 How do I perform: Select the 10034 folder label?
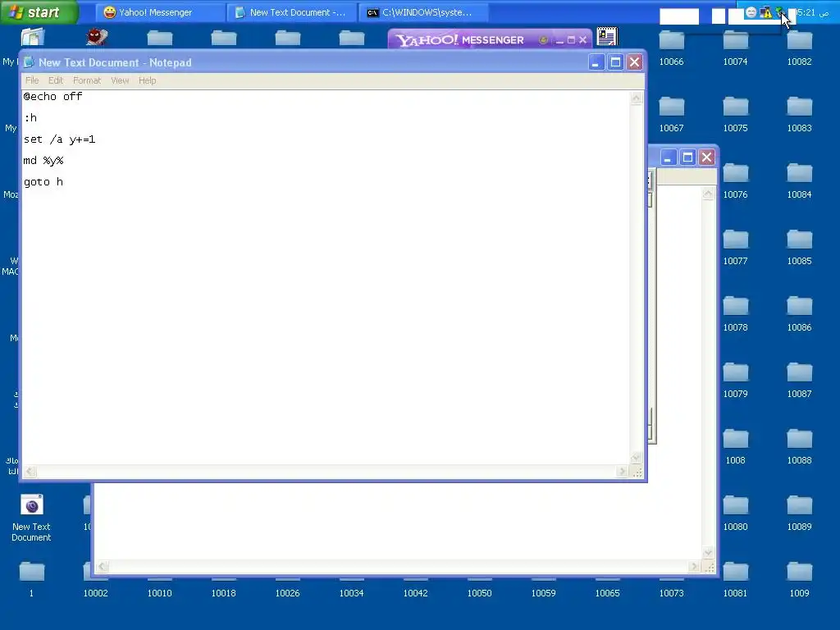[351, 593]
